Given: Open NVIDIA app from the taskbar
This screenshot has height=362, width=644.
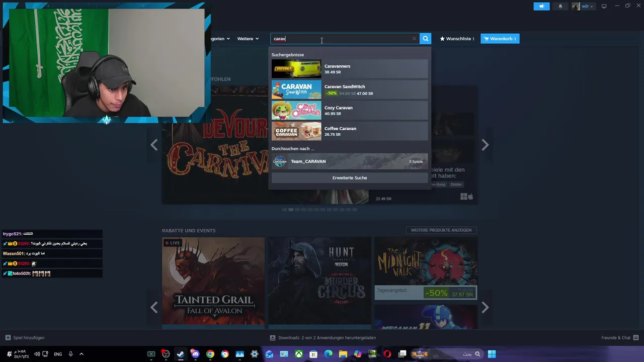Looking at the screenshot, I should pyautogui.click(x=372, y=354).
